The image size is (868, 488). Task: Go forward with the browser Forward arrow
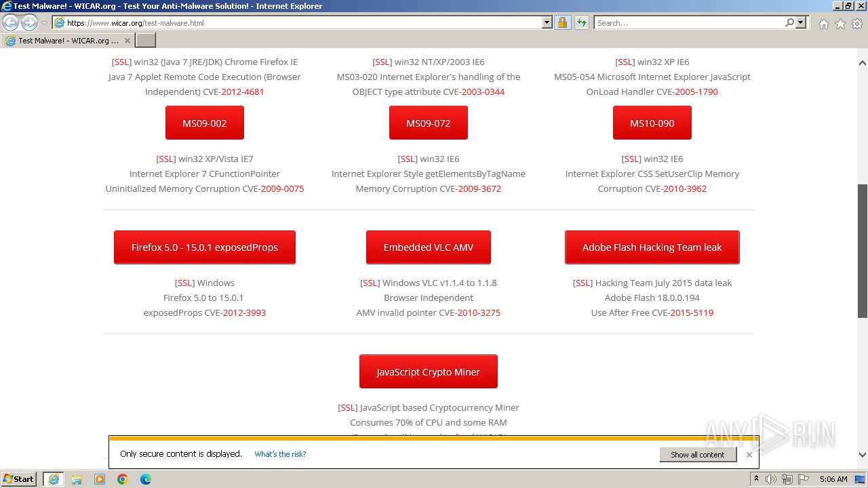coord(29,22)
